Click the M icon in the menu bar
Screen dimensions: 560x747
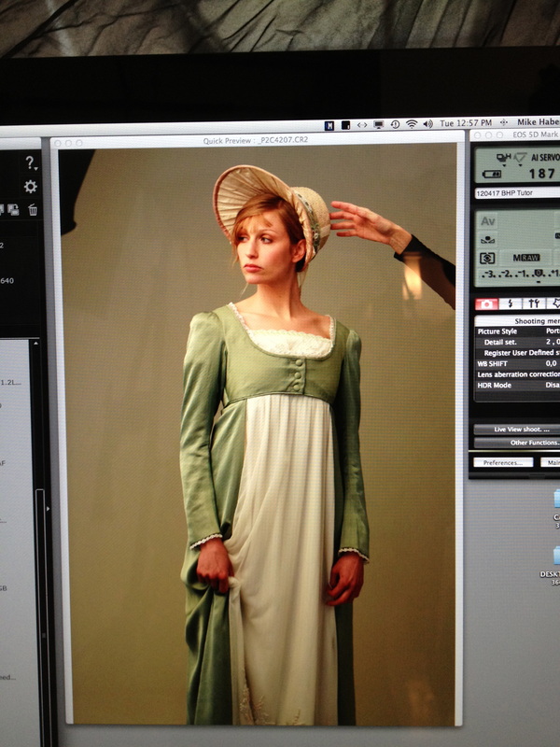[x=329, y=125]
